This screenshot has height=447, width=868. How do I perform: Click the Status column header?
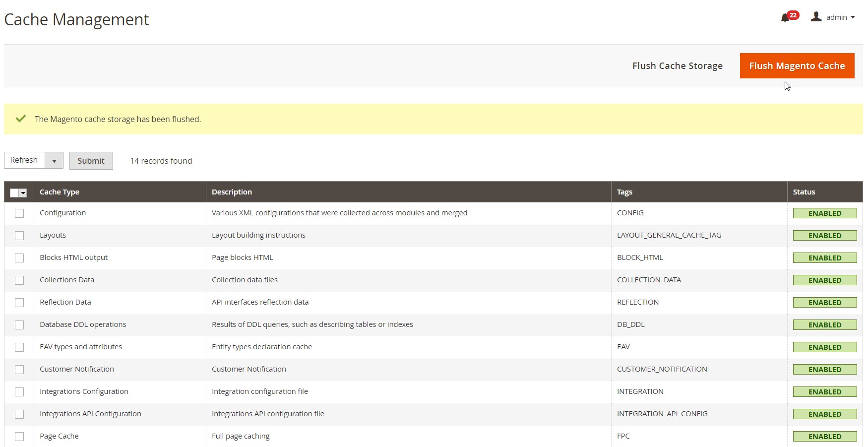point(804,192)
